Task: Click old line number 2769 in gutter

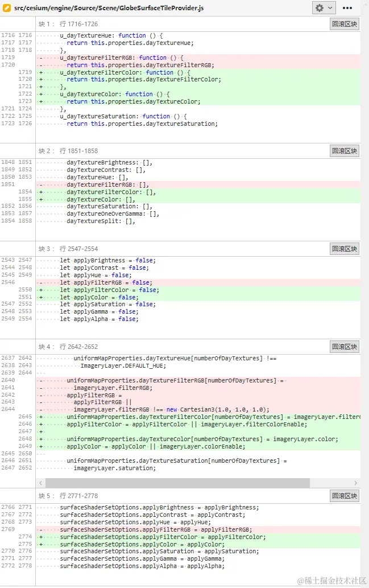Action: click(x=8, y=529)
